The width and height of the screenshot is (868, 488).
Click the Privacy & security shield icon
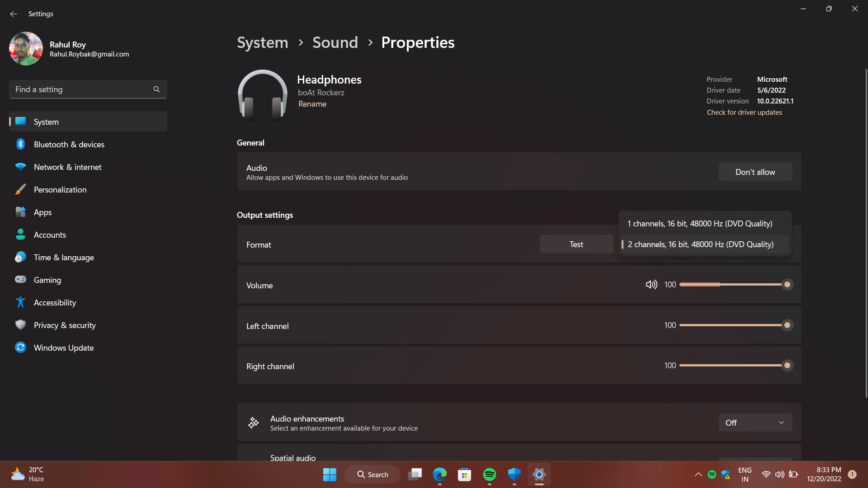21,325
